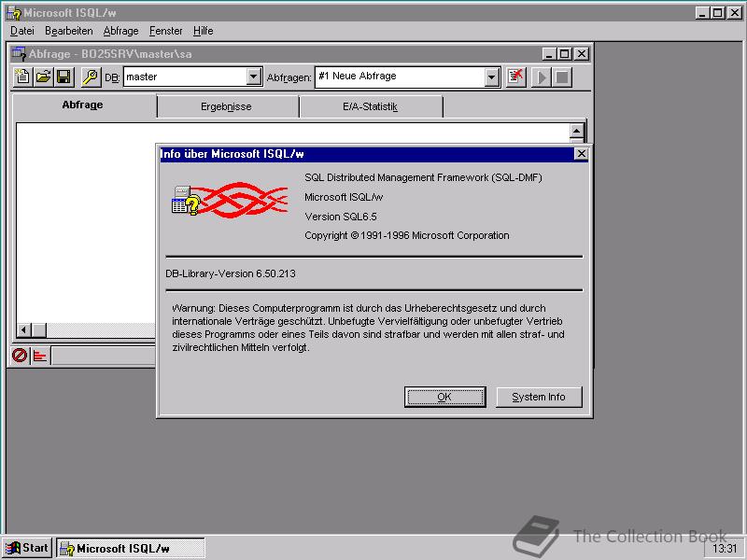747x560 pixels.
Task: Click the ISQL/w application title bar icon
Action: pyautogui.click(x=14, y=13)
